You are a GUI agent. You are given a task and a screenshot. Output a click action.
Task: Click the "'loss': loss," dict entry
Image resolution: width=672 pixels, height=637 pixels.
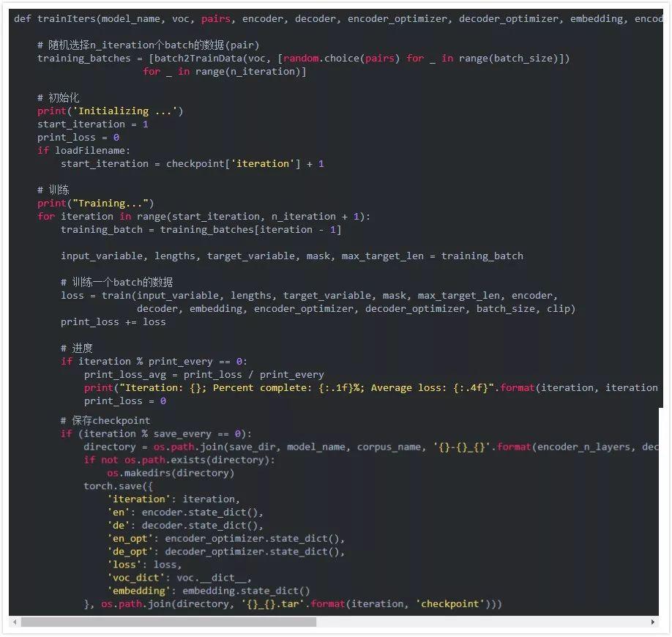145,565
